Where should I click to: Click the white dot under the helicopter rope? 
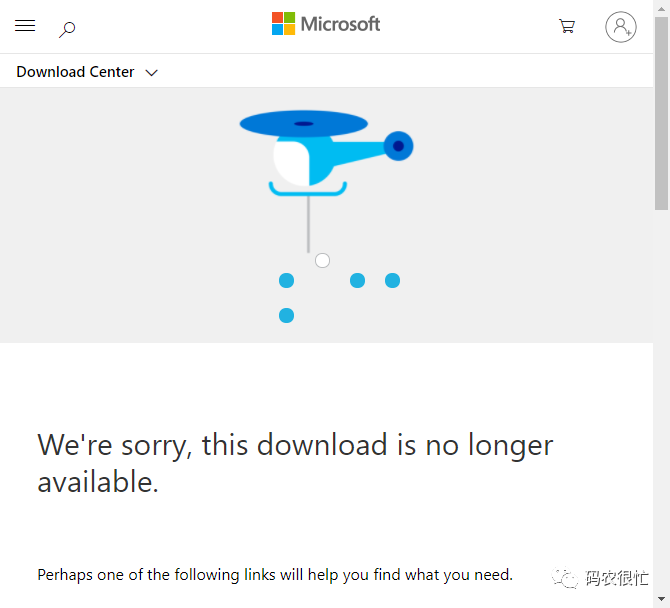click(x=322, y=260)
